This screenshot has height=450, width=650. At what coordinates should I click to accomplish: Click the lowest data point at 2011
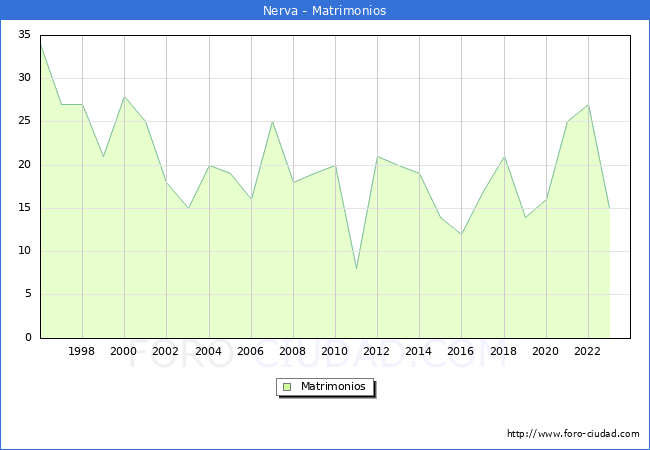tap(356, 269)
